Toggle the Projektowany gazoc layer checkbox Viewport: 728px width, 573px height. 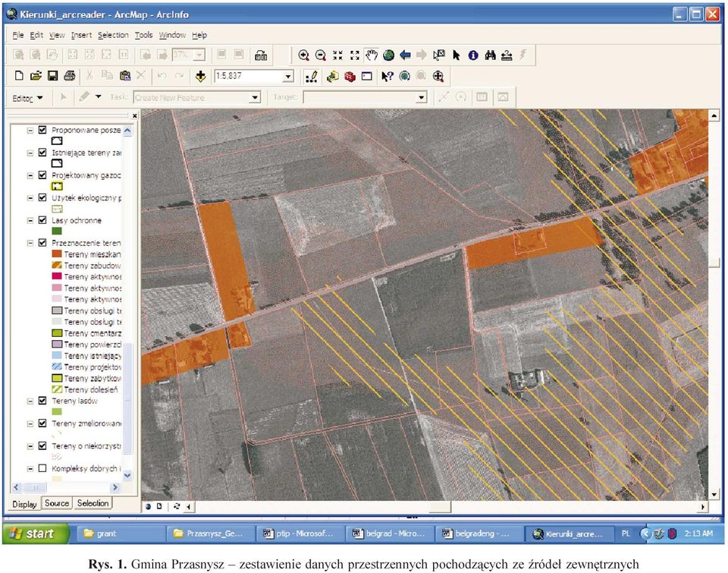click(42, 175)
